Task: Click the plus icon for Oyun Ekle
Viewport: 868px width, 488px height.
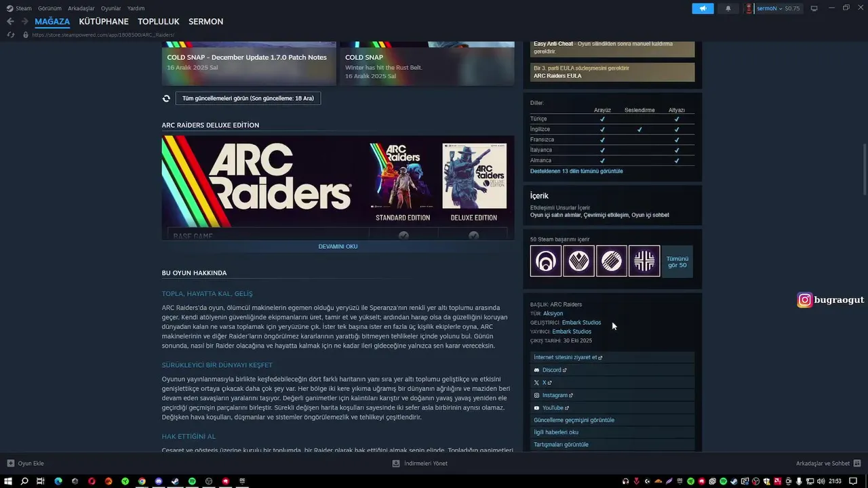Action: click(10, 464)
